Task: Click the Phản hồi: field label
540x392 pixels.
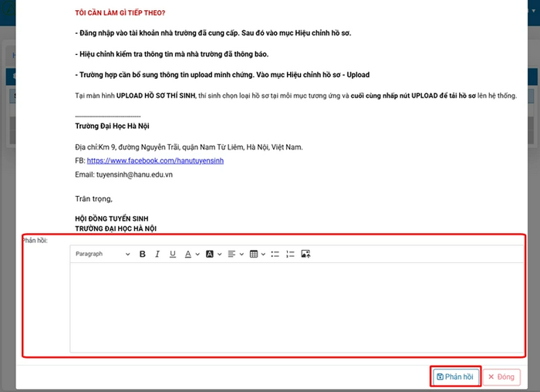Action: (x=35, y=241)
